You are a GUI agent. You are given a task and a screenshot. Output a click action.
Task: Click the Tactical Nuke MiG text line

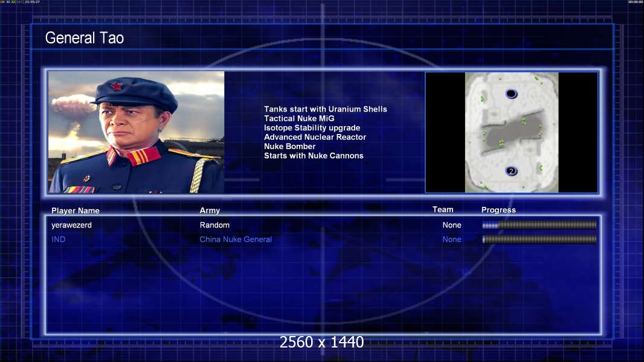[299, 118]
